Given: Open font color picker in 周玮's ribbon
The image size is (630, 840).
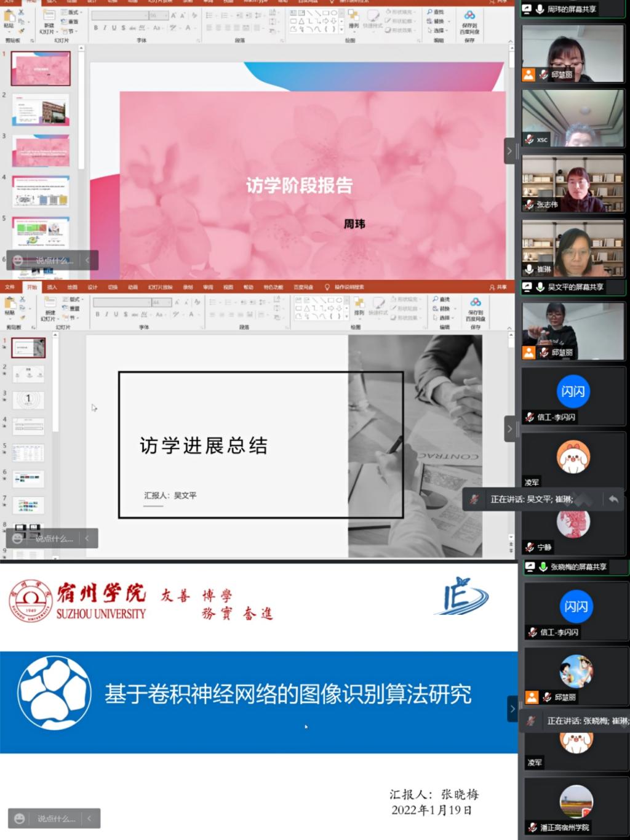Looking at the screenshot, I should [190, 28].
